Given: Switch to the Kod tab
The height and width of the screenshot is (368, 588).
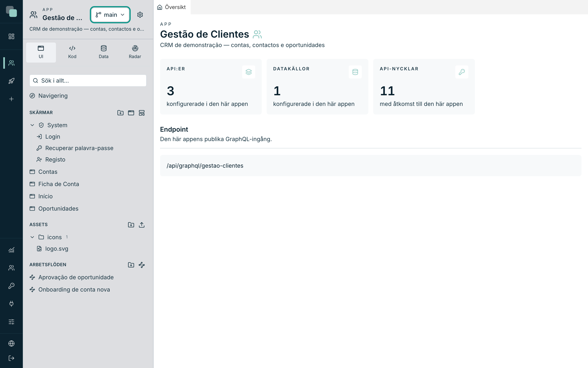Looking at the screenshot, I should pos(72,52).
